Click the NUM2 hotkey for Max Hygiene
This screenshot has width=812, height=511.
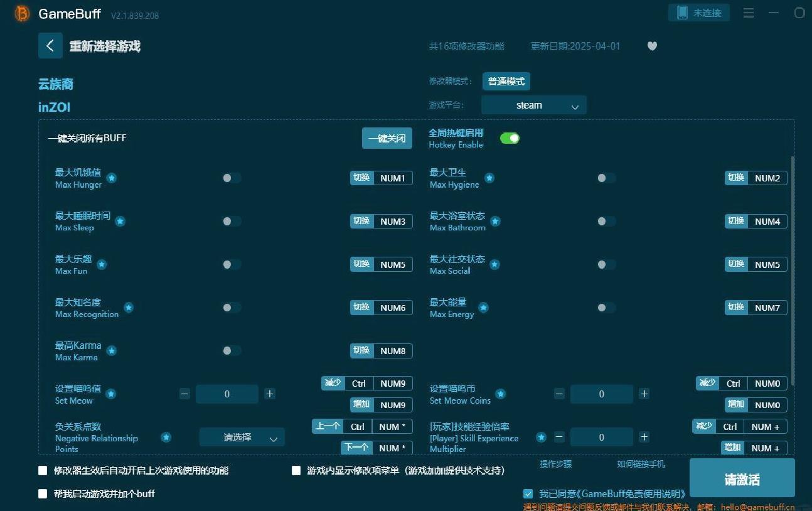pyautogui.click(x=767, y=178)
